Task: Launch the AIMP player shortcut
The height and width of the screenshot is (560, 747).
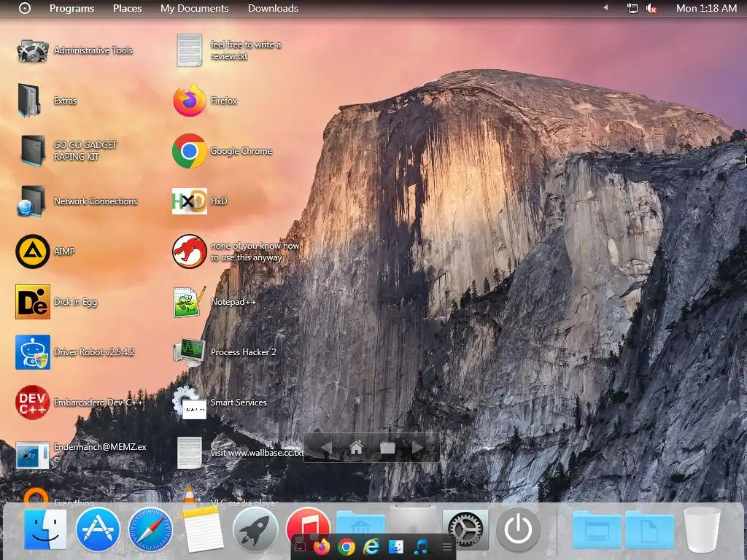Action: pyautogui.click(x=32, y=252)
